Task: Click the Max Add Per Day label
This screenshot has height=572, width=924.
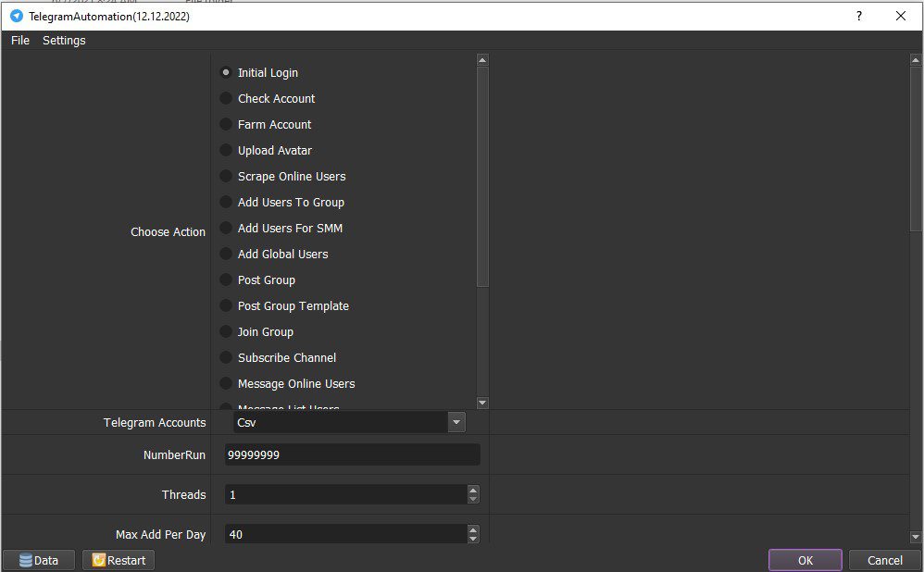Action: pos(160,534)
